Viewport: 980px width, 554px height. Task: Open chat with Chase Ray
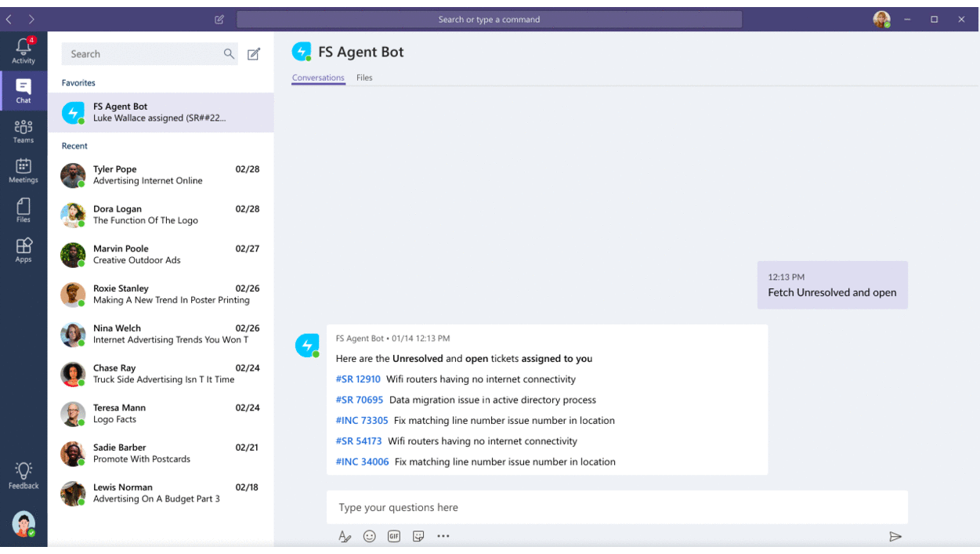tap(161, 374)
